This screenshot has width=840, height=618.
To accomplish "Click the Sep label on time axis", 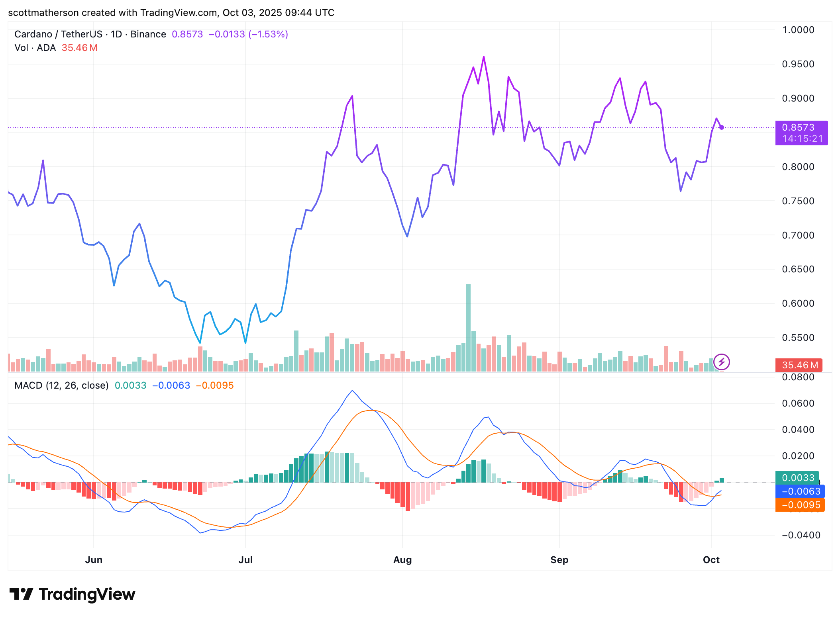I will 559,559.
